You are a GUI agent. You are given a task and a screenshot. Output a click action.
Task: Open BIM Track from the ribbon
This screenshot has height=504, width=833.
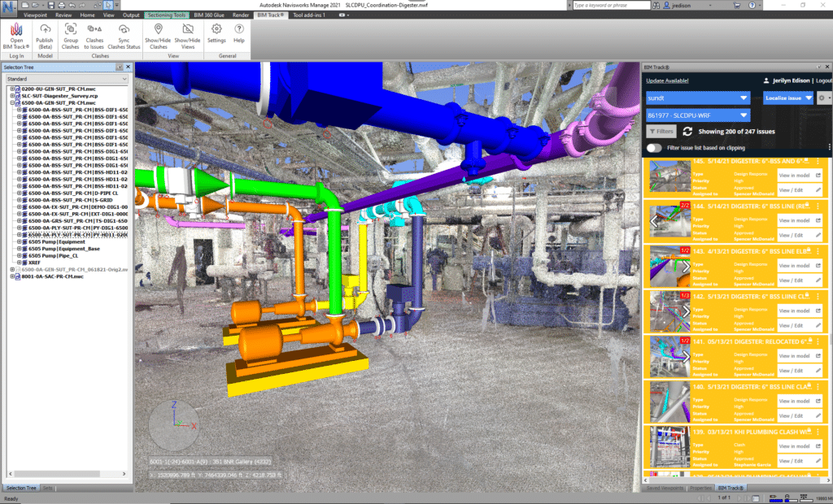click(16, 36)
